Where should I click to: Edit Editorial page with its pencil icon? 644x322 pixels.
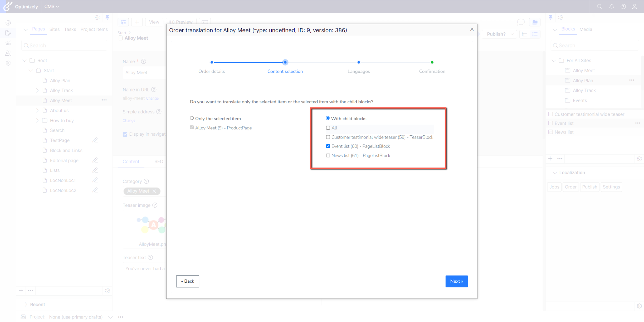[95, 160]
